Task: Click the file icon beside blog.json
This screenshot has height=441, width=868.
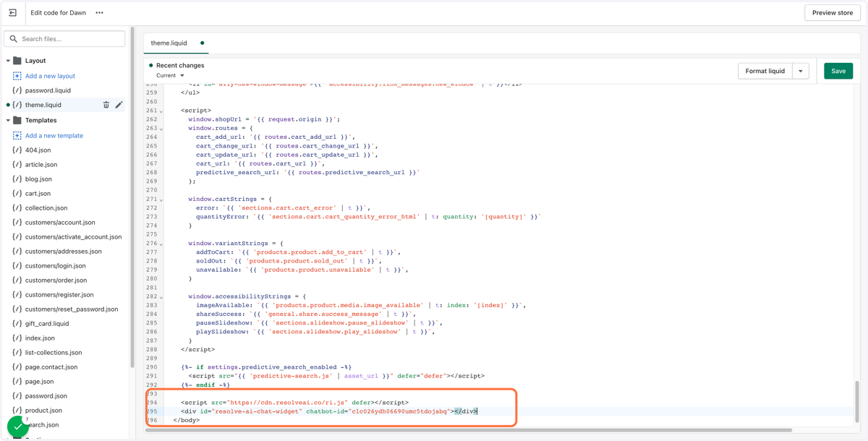Action: point(17,179)
